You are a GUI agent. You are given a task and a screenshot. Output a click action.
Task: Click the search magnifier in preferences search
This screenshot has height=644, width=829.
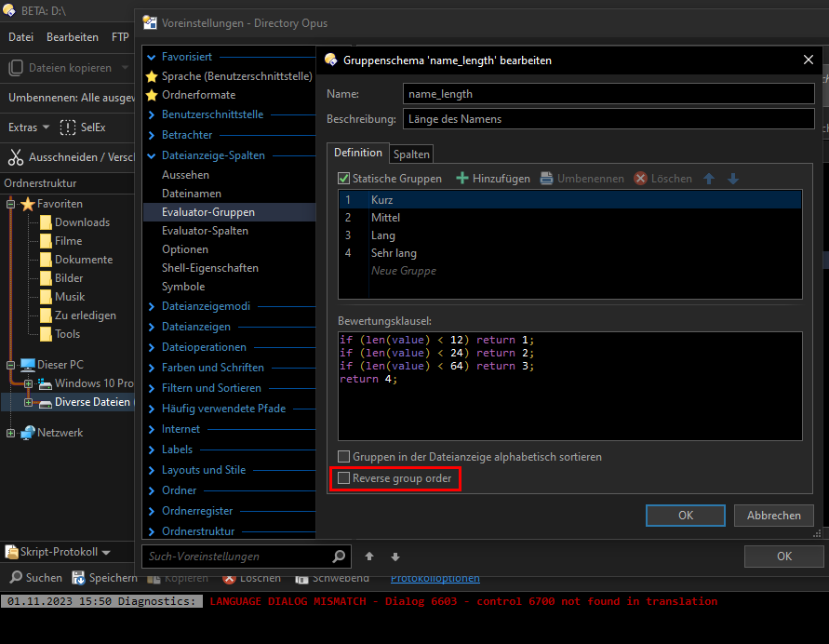pyautogui.click(x=339, y=556)
